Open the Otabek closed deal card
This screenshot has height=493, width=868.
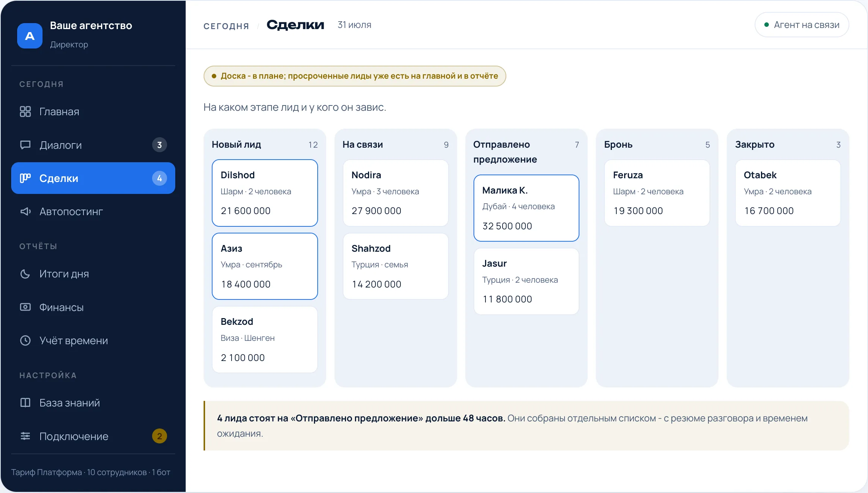pyautogui.click(x=788, y=193)
